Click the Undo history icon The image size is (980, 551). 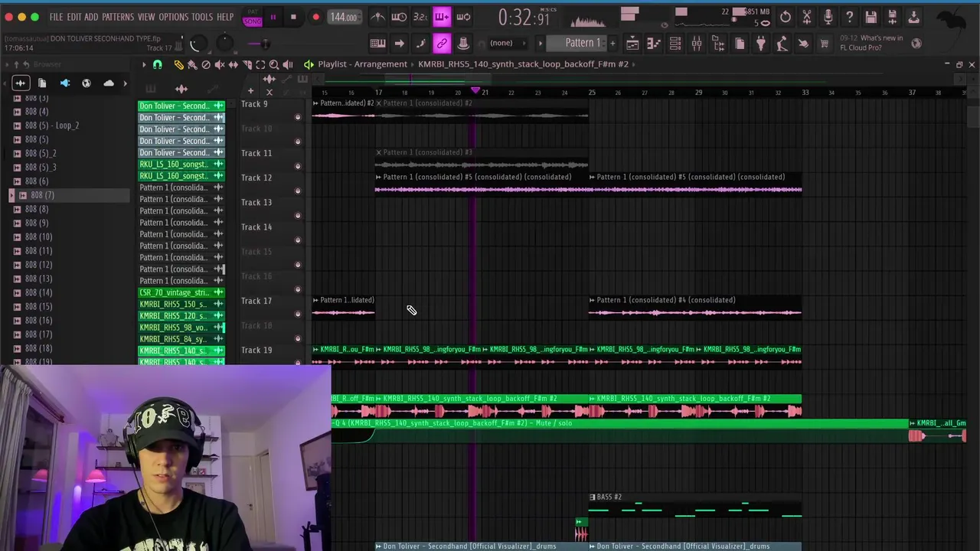pyautogui.click(x=786, y=17)
